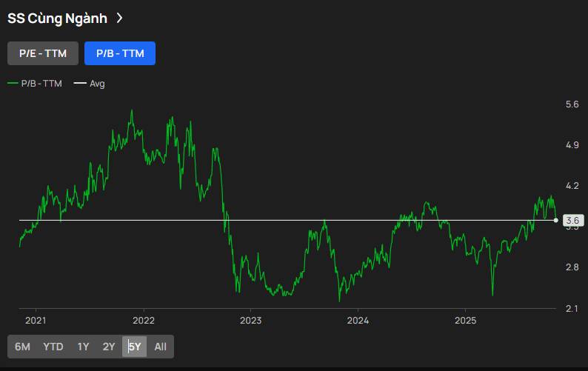Show All historical data range
The height and width of the screenshot is (371, 588).
[161, 347]
